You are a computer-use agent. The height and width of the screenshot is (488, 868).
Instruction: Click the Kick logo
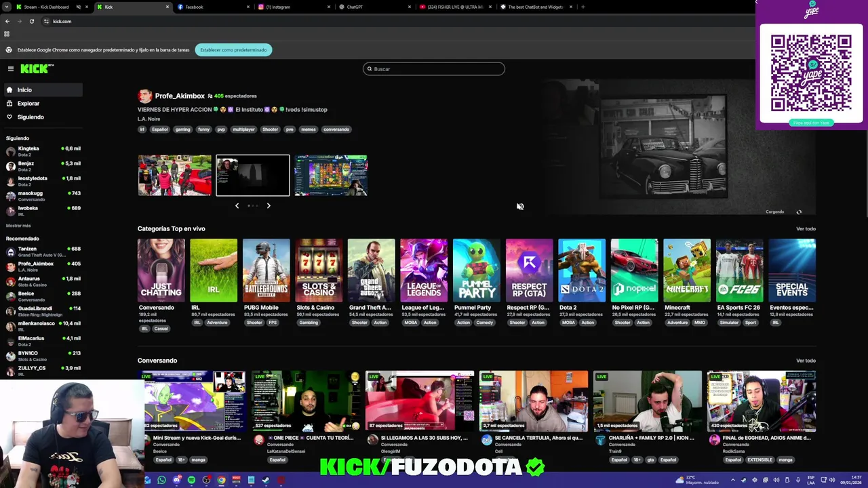coord(37,68)
